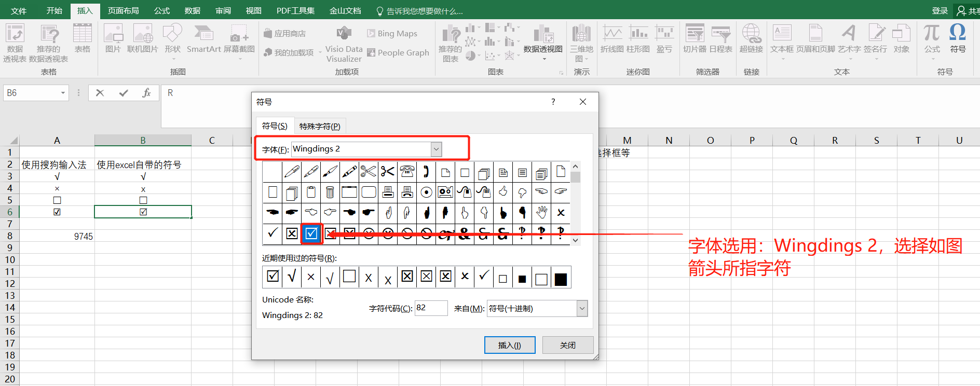This screenshot has height=386, width=980.
Task: Insert a Slicer
Action: pos(695,39)
